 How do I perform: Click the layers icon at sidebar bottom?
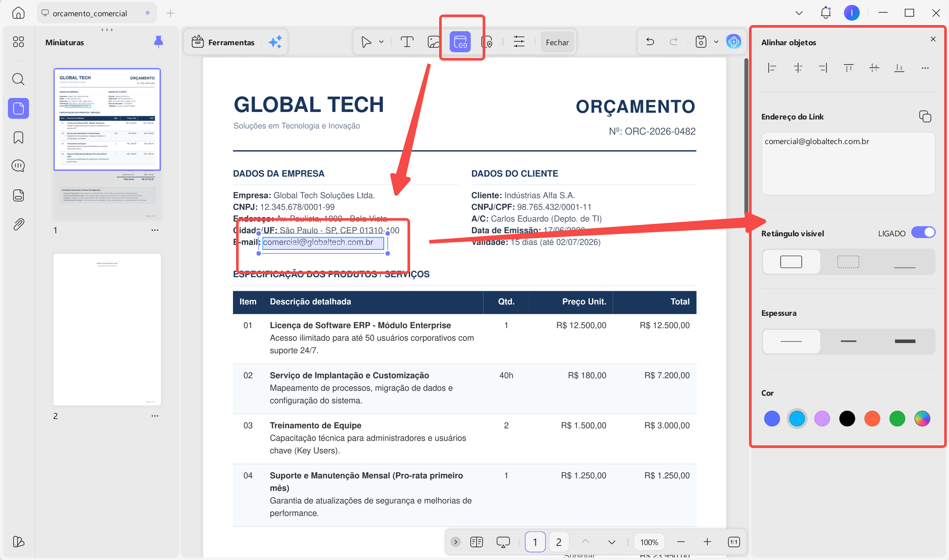(18, 542)
